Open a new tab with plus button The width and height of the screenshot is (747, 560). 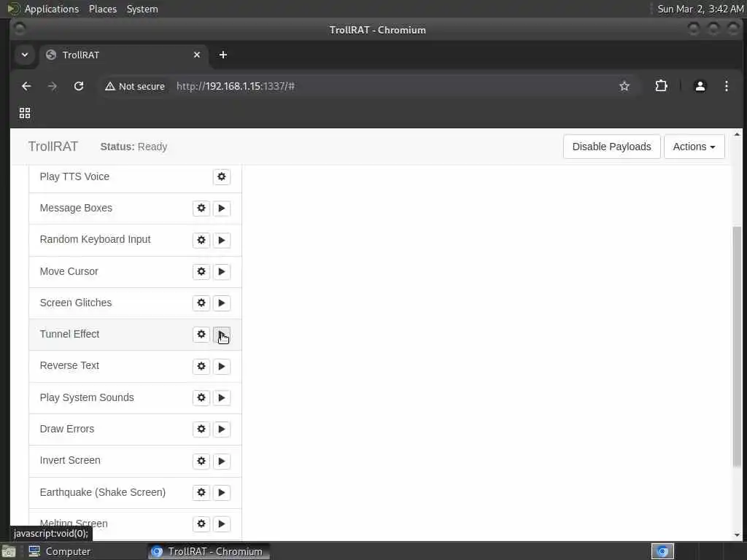coord(223,55)
